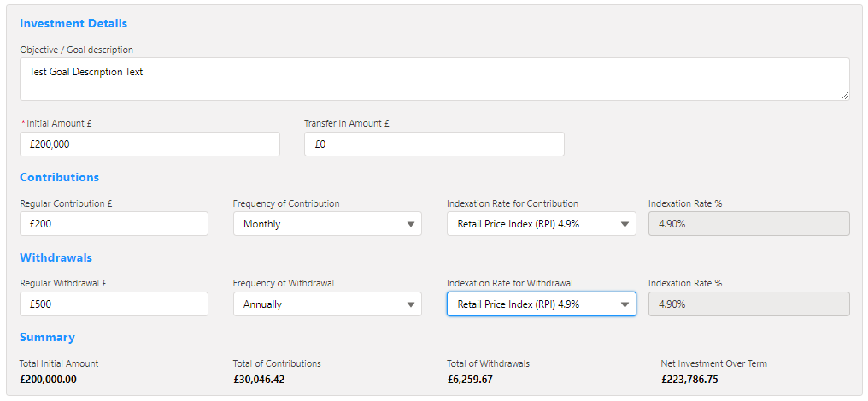Click the Summary section heading

(47, 338)
